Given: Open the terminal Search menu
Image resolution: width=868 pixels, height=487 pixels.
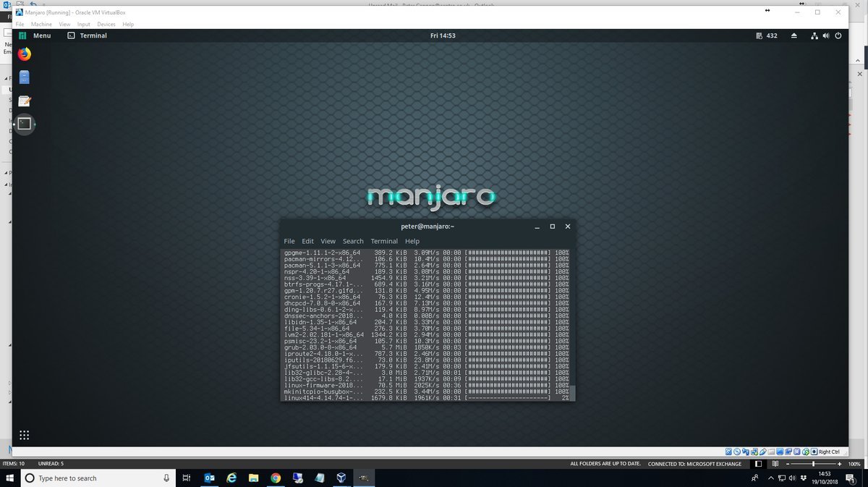Looking at the screenshot, I should (x=353, y=241).
